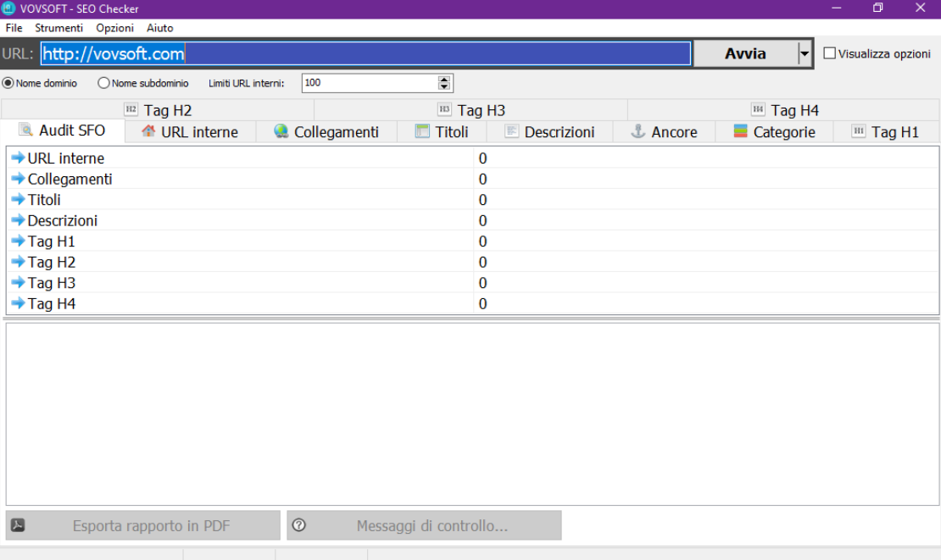Viewport: 941px width, 560px height.
Task: Click the window icon on Titoli tab
Action: coord(422,131)
